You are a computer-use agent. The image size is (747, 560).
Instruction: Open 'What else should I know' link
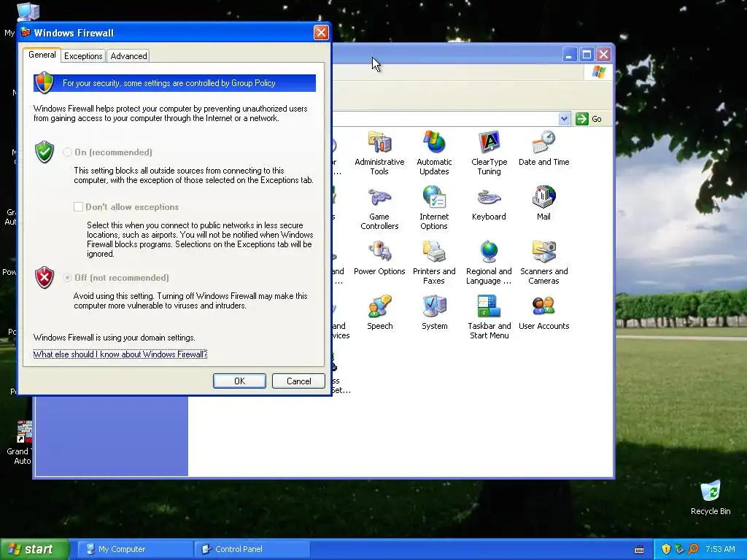point(120,354)
